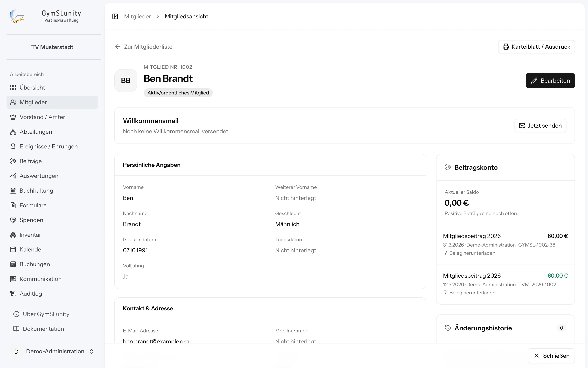Expand the Demo-Administration account switcher
Viewport: 588px width, 368px height.
click(x=52, y=351)
